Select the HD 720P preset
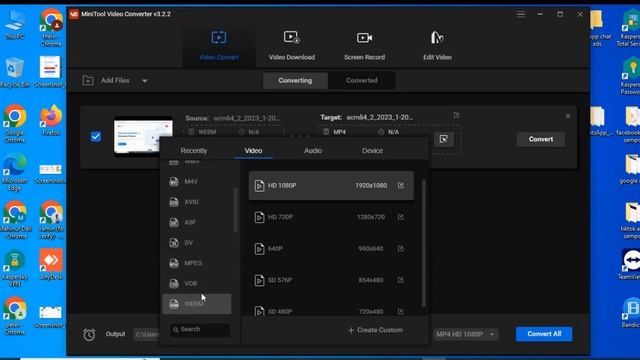 [x=331, y=217]
